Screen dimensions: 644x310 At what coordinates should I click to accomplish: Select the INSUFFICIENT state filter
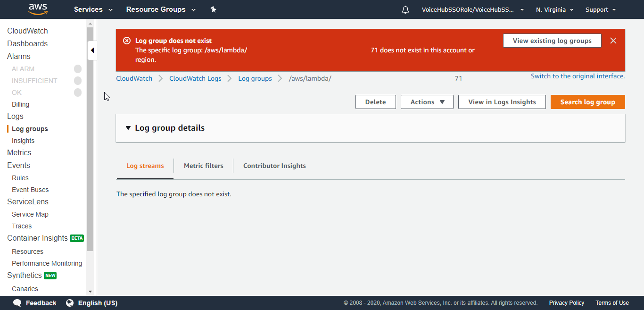click(34, 81)
